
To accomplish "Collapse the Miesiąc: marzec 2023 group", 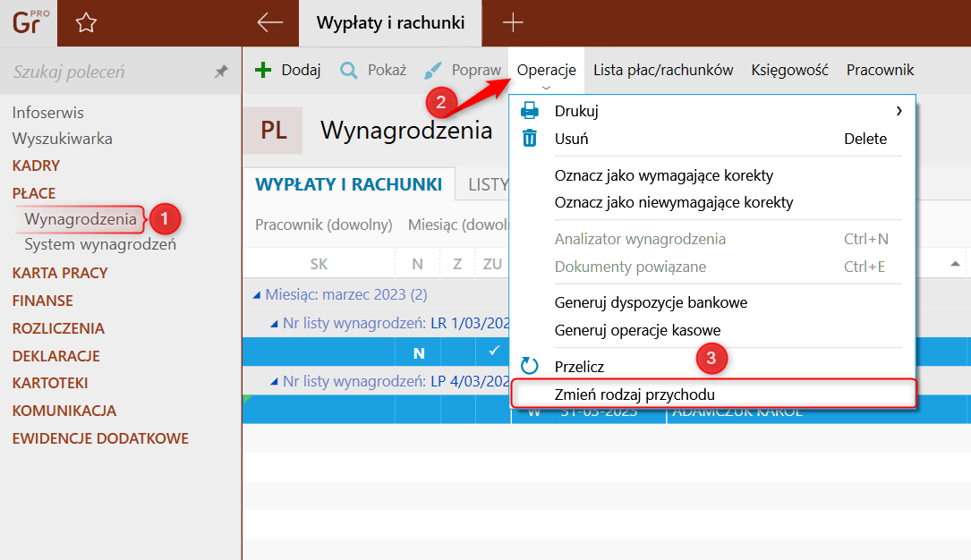I will [256, 295].
